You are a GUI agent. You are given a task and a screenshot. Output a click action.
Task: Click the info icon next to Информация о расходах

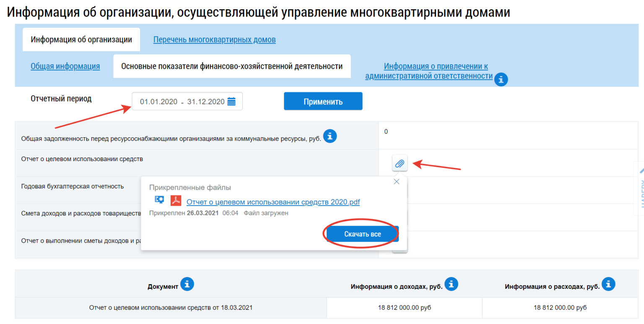(x=608, y=284)
